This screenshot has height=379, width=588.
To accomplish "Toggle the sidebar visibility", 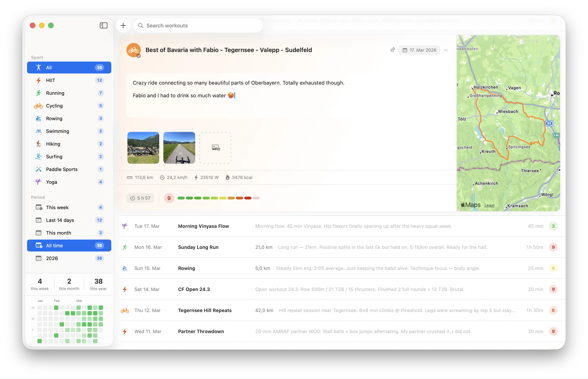I will click(103, 25).
